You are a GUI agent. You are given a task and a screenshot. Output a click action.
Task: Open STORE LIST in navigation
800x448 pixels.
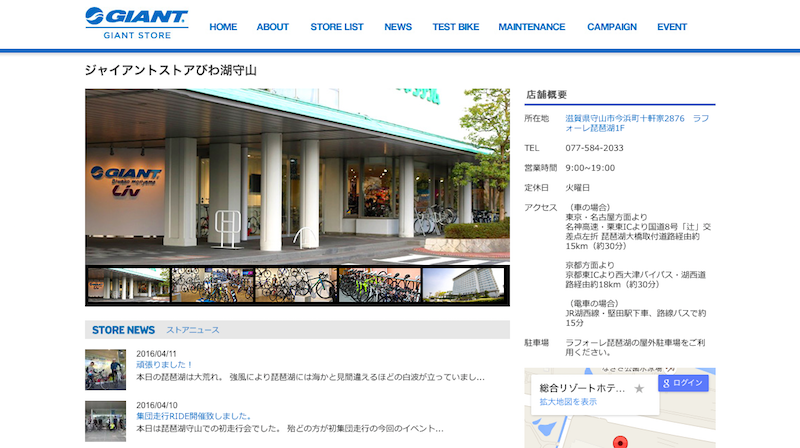tap(337, 27)
